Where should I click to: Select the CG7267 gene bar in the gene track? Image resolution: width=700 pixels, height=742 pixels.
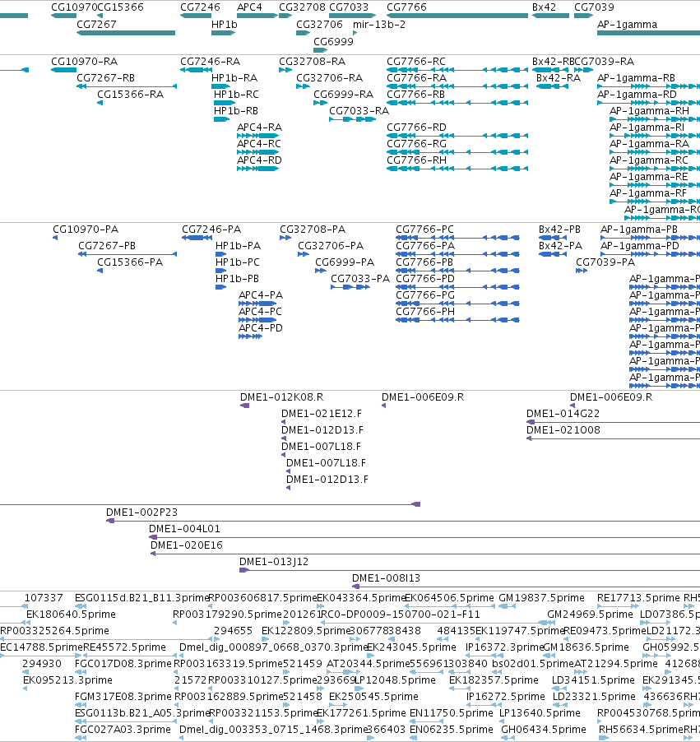(126, 33)
